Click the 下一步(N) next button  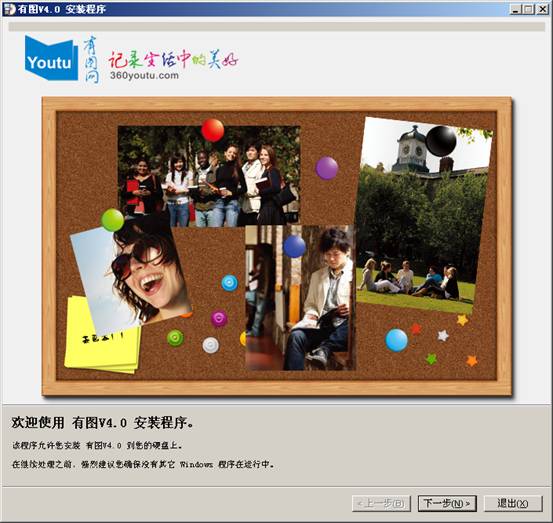tap(447, 503)
